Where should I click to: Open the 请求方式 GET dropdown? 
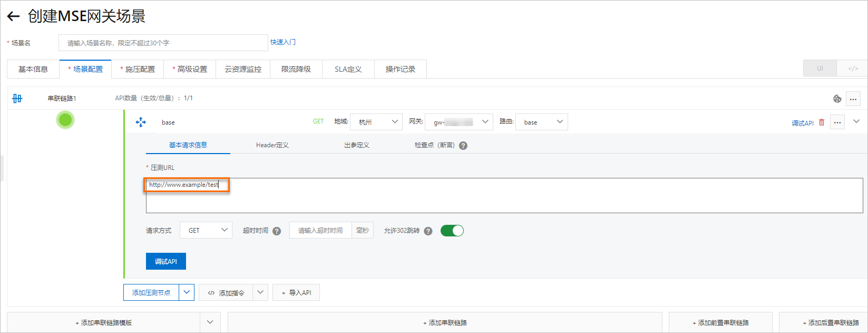[x=206, y=230]
